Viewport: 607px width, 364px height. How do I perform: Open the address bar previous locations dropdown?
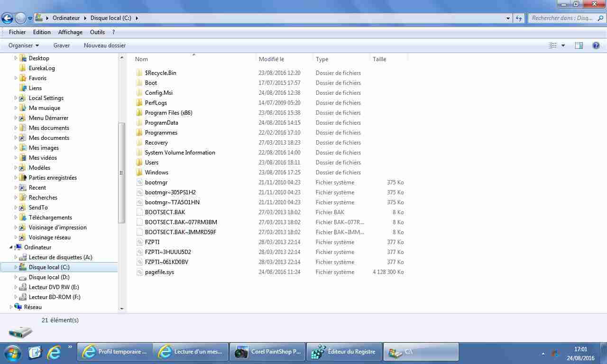508,18
